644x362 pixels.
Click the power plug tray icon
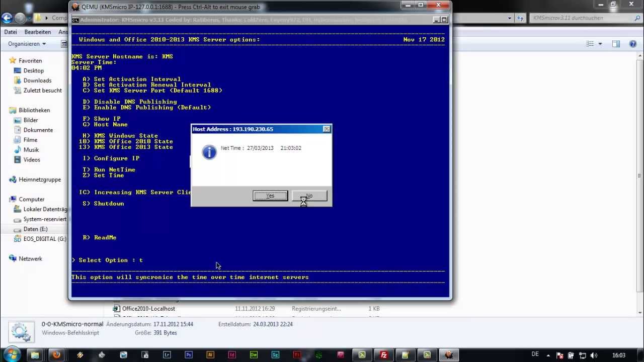572,355
